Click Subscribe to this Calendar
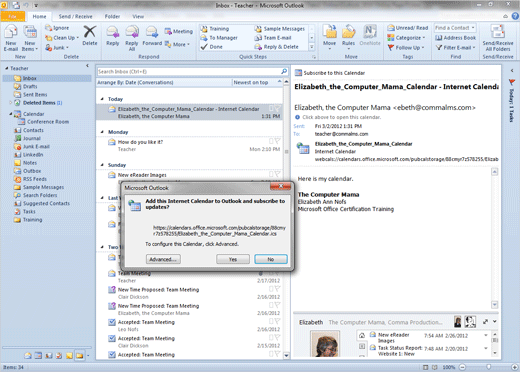Image resolution: width=520 pixels, height=372 pixels. 330,73
